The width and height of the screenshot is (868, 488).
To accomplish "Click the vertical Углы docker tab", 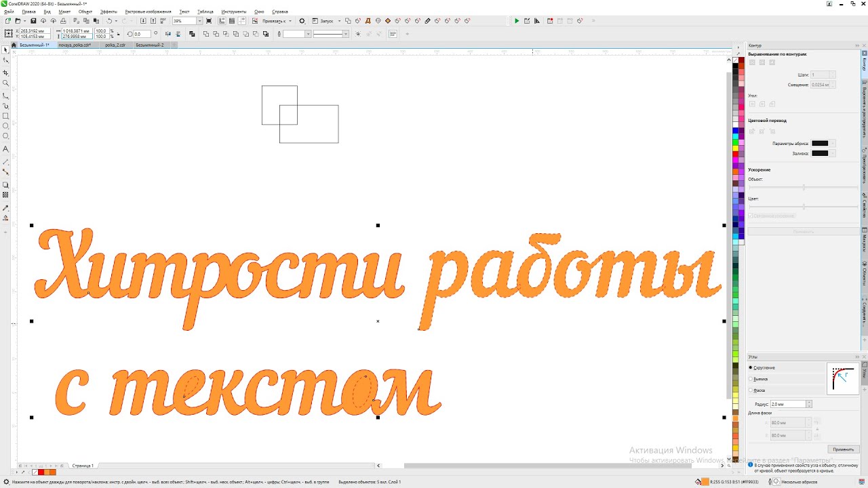I will pyautogui.click(x=865, y=372).
